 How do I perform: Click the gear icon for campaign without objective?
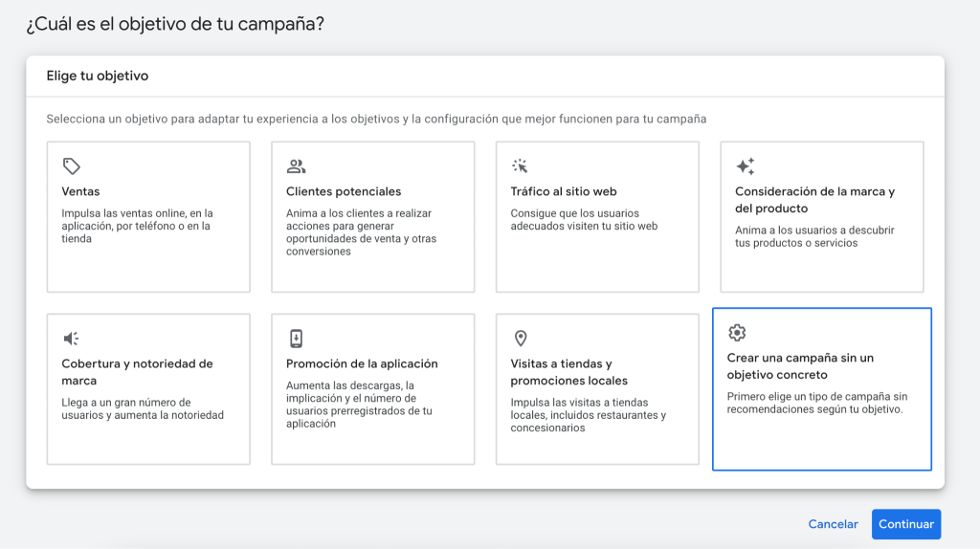[x=737, y=332]
